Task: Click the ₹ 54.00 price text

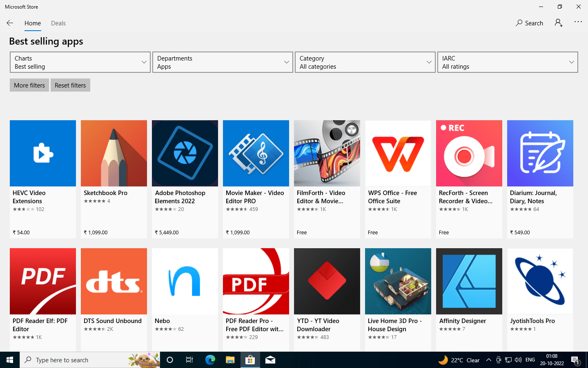Action: [21, 232]
